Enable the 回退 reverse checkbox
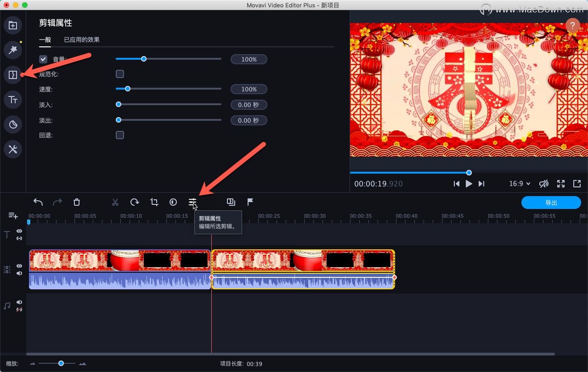This screenshot has height=372, width=588. pos(120,135)
